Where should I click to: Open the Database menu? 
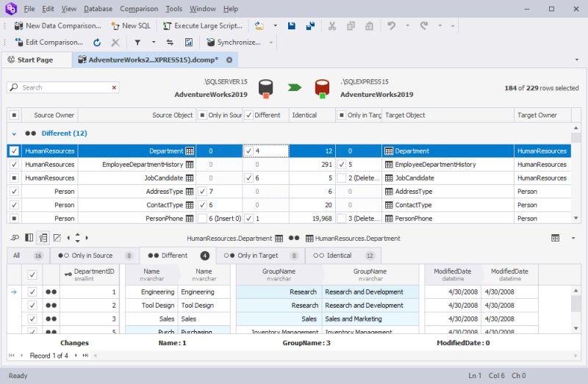pos(98,9)
